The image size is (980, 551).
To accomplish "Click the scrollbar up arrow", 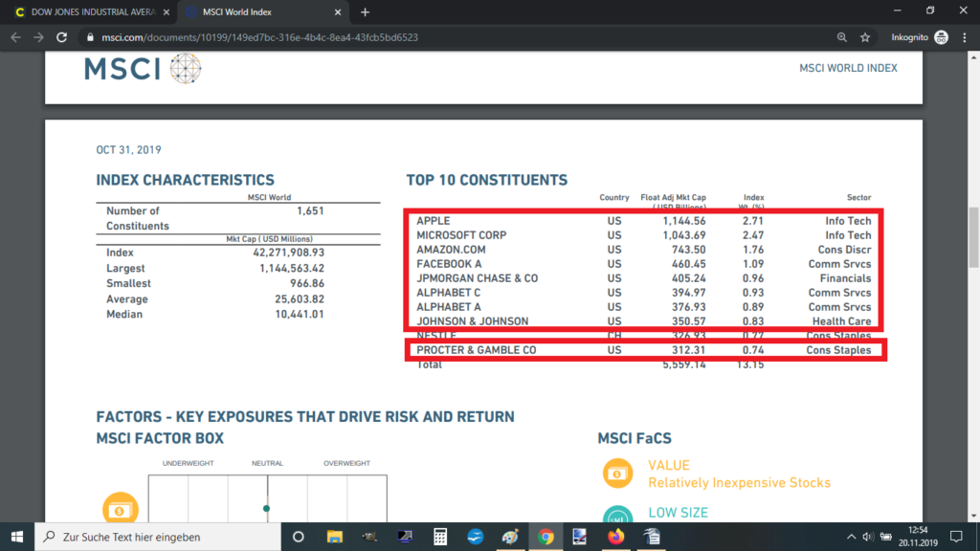I will tap(973, 56).
